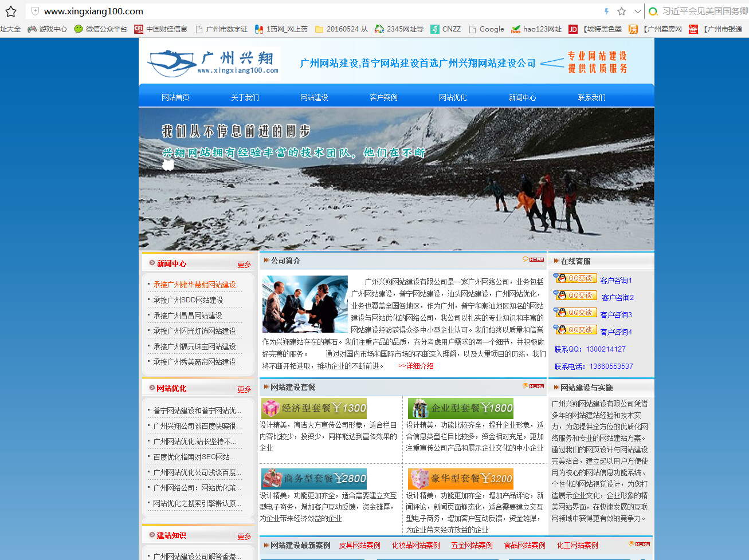The height and width of the screenshot is (560, 749).
Task: Open the 广州市数字证 bookmark
Action: click(x=221, y=29)
